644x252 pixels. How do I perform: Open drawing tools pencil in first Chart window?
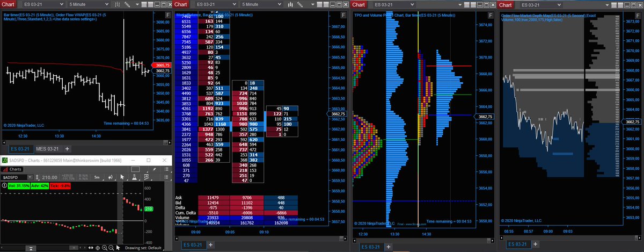click(x=127, y=4)
